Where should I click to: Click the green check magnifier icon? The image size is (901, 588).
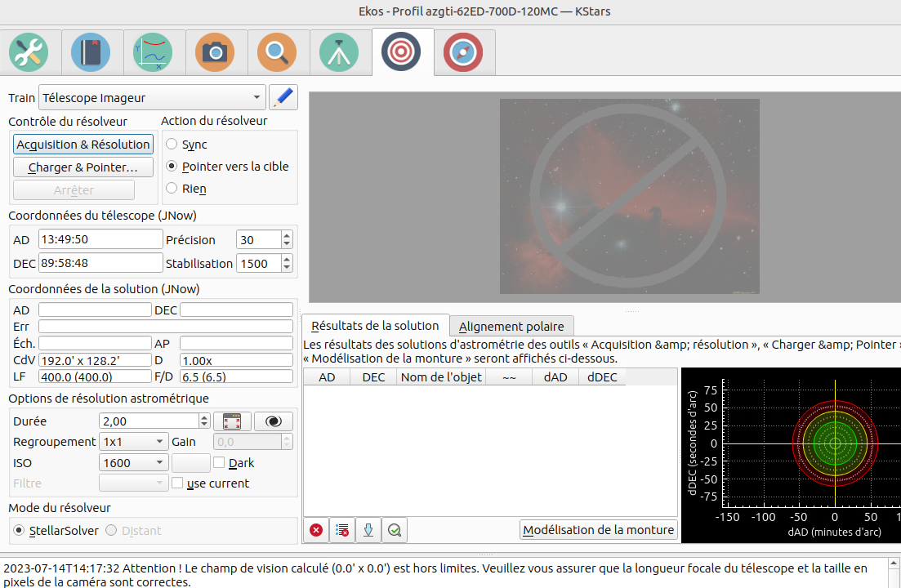[395, 530]
